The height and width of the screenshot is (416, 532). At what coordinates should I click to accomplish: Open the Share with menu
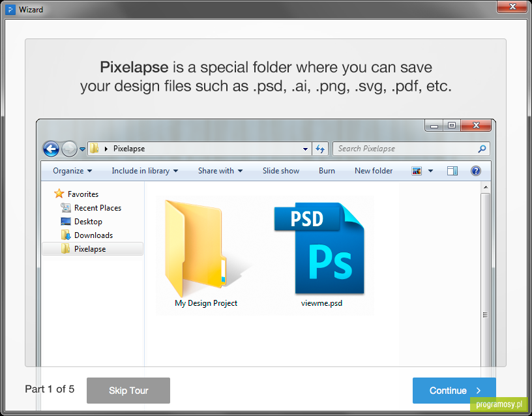tap(220, 171)
